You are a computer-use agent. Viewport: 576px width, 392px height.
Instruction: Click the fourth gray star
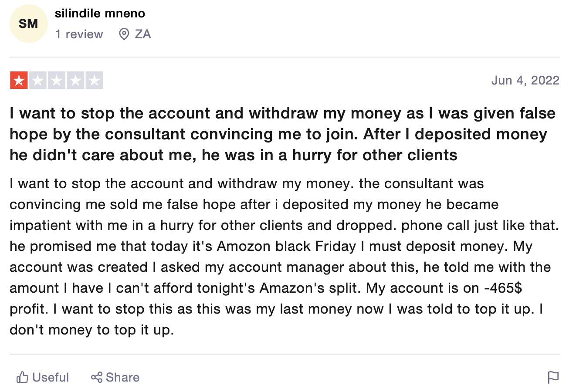[75, 81]
